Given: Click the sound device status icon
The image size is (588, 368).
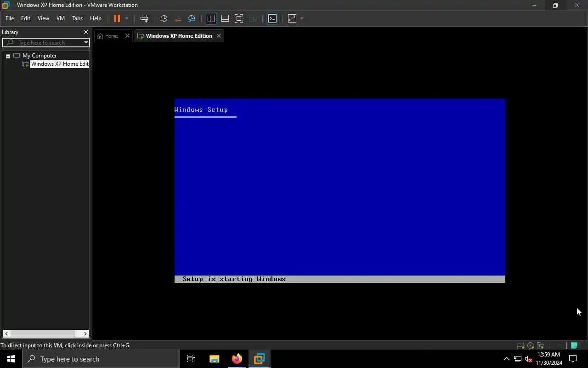Looking at the screenshot, I should tap(550, 345).
